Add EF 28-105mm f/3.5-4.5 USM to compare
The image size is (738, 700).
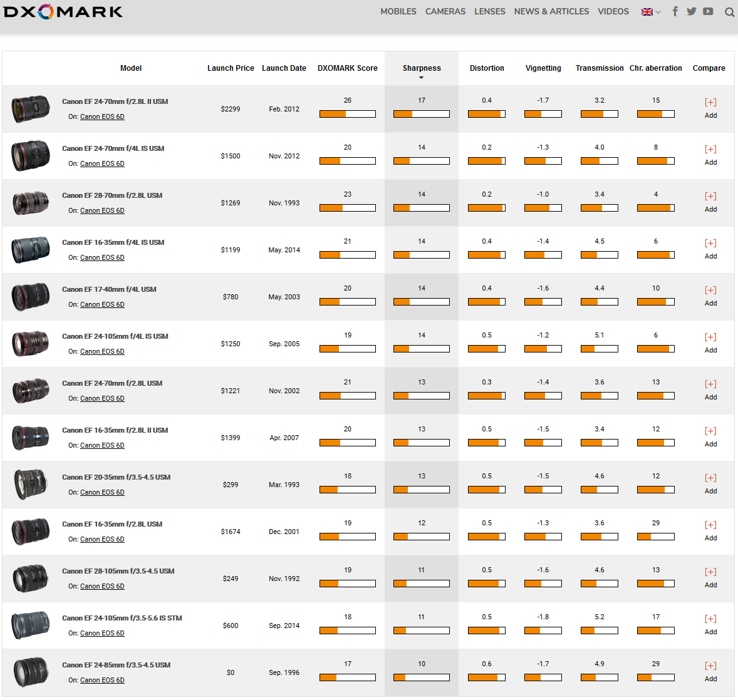pos(710,578)
